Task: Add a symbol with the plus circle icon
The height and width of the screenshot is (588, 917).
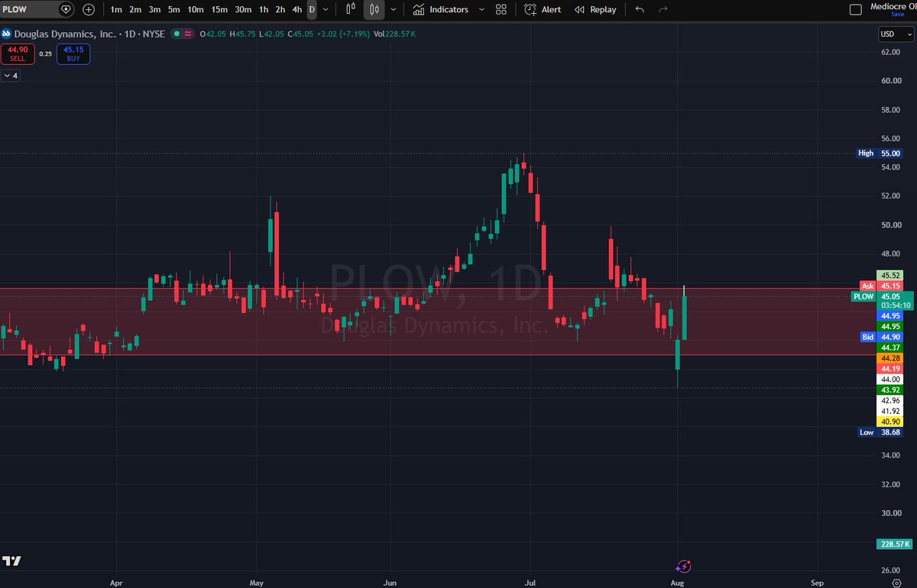Action: [89, 9]
